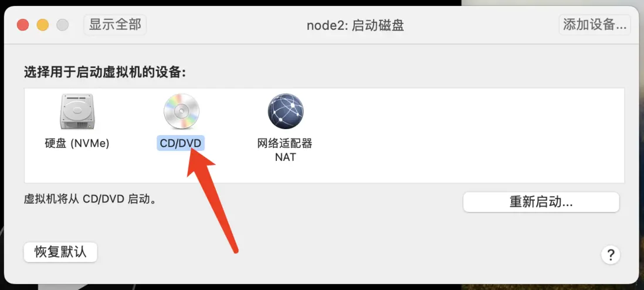Click the 虚拟机将从 CD/DVD 启动 status text
Image resolution: width=644 pixels, height=290 pixels.
(x=90, y=200)
